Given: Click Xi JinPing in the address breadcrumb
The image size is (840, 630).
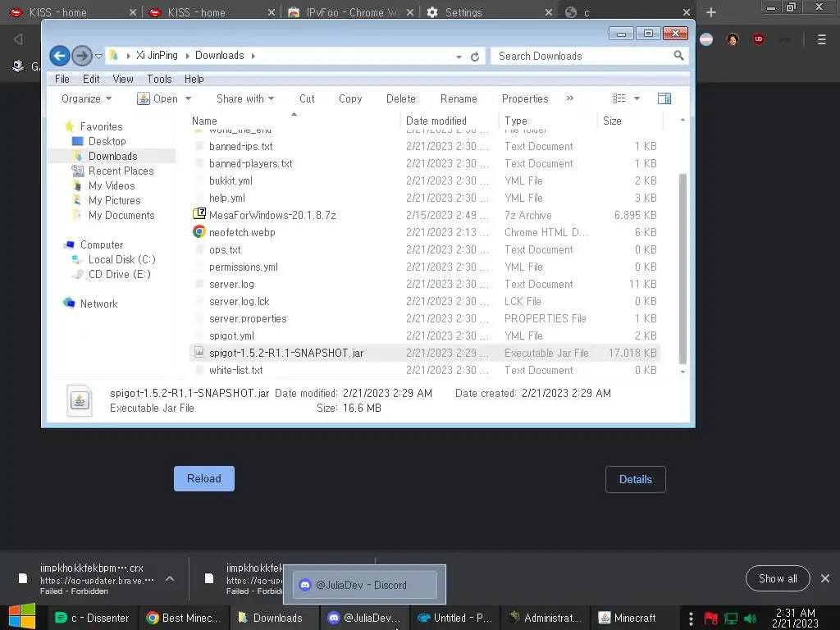Looking at the screenshot, I should click(157, 55).
